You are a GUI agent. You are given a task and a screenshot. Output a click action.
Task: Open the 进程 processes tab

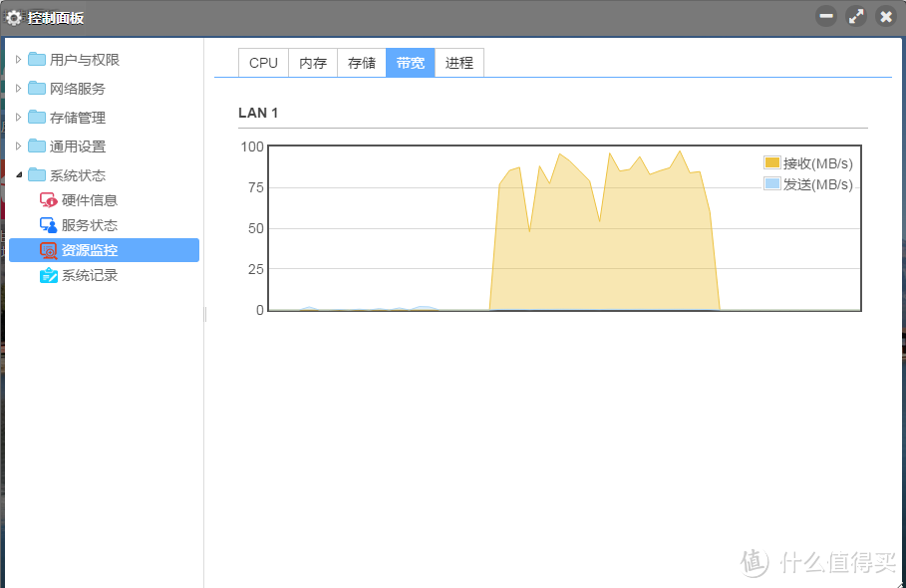tap(459, 63)
